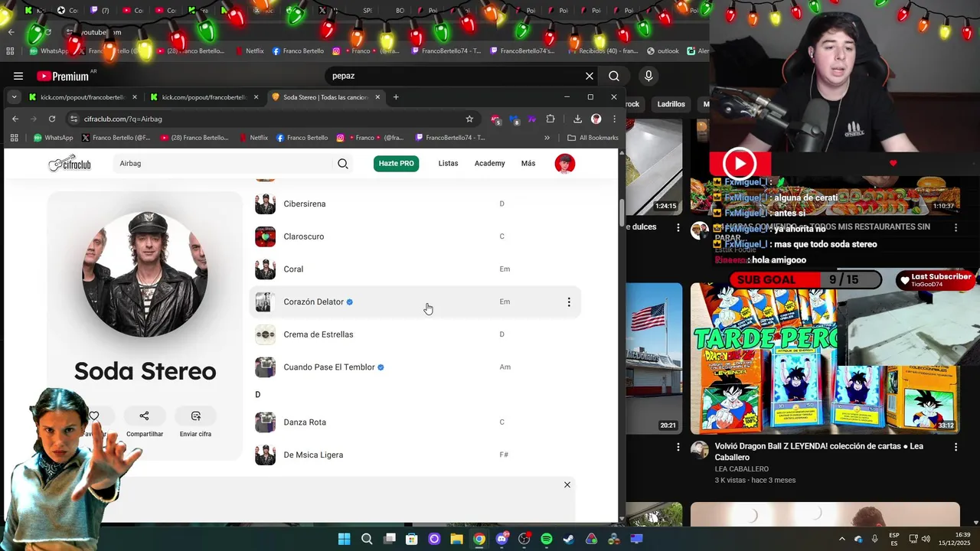Open the Windows Start menu
Screen dimensions: 980x551
345,539
